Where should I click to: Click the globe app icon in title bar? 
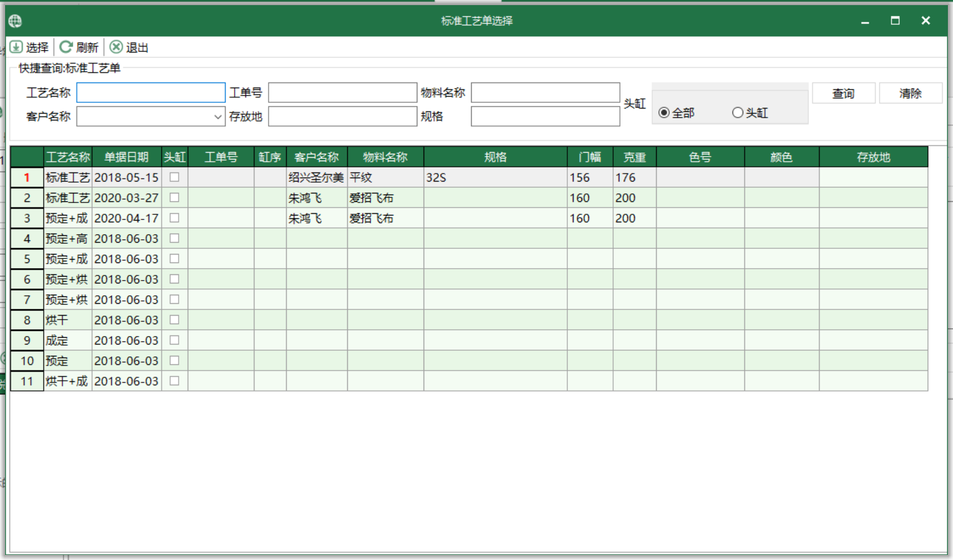(x=15, y=21)
